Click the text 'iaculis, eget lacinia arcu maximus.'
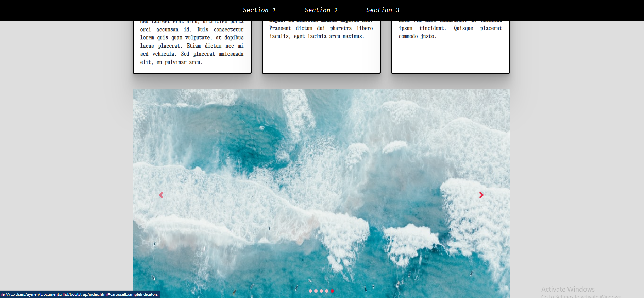Screen dimensions: 644x298 [x=317, y=36]
